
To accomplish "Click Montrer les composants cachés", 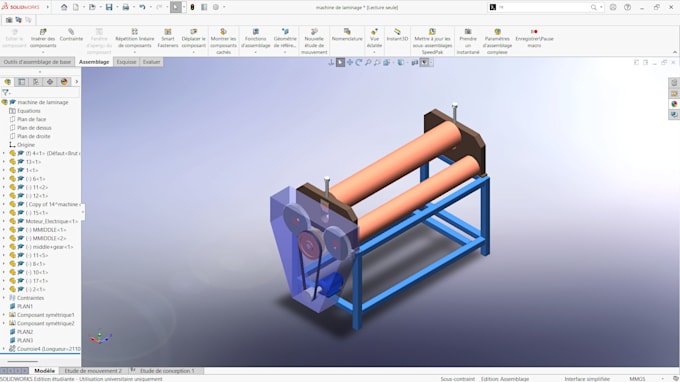I will 223,42.
